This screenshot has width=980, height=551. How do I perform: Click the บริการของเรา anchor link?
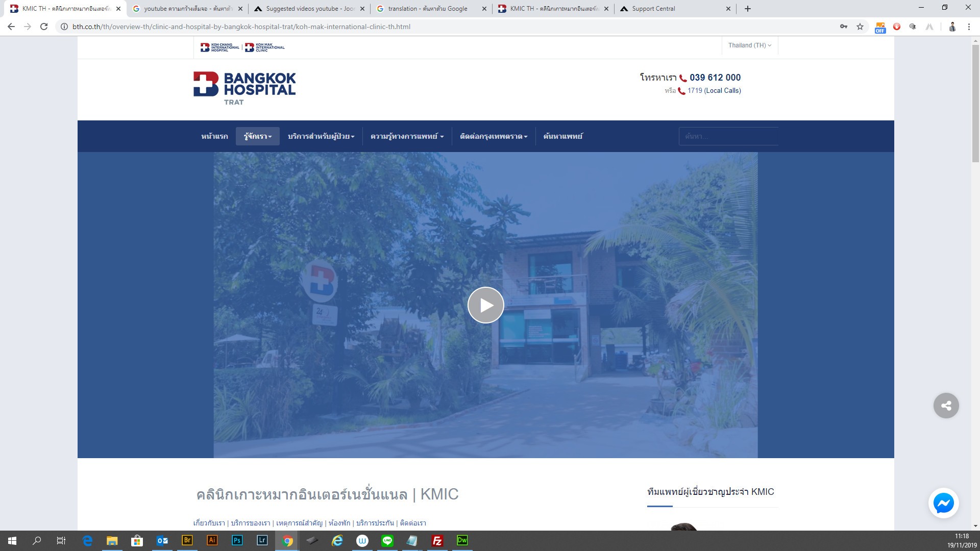pyautogui.click(x=250, y=523)
